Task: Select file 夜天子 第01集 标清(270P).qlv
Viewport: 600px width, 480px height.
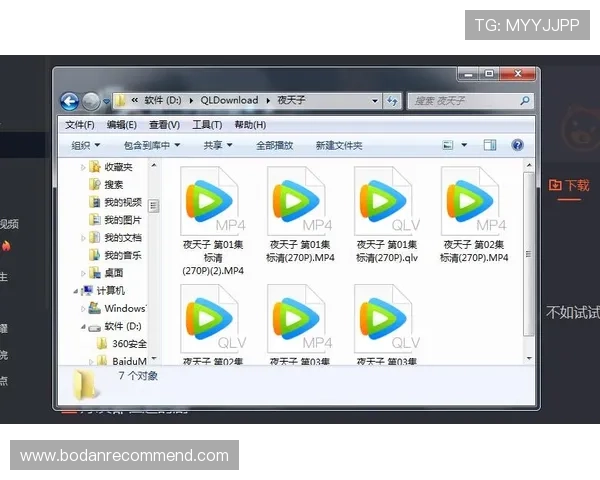Action: pyautogui.click(x=387, y=215)
